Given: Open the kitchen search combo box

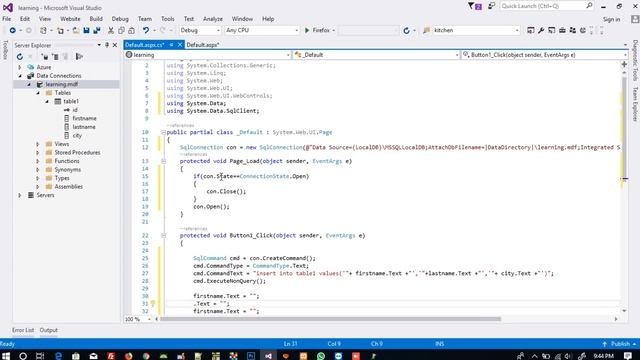Looking at the screenshot, I should (x=476, y=30).
